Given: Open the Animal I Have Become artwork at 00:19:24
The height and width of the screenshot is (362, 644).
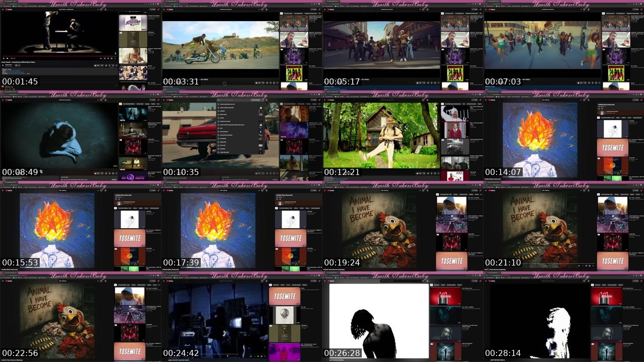Looking at the screenshot, I should point(379,231).
